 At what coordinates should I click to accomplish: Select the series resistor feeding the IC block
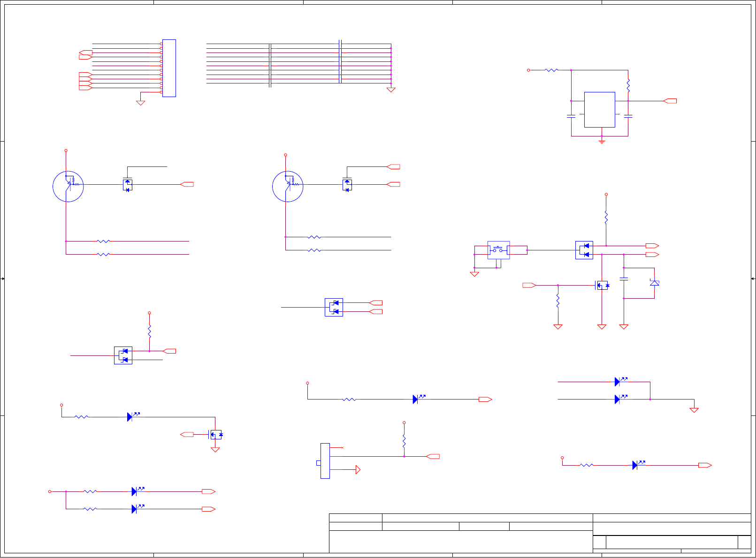[551, 70]
